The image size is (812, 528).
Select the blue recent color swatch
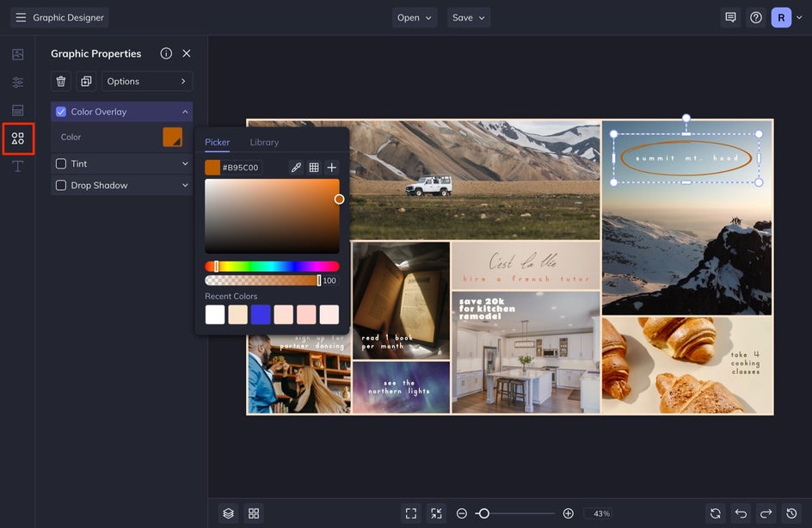(261, 315)
